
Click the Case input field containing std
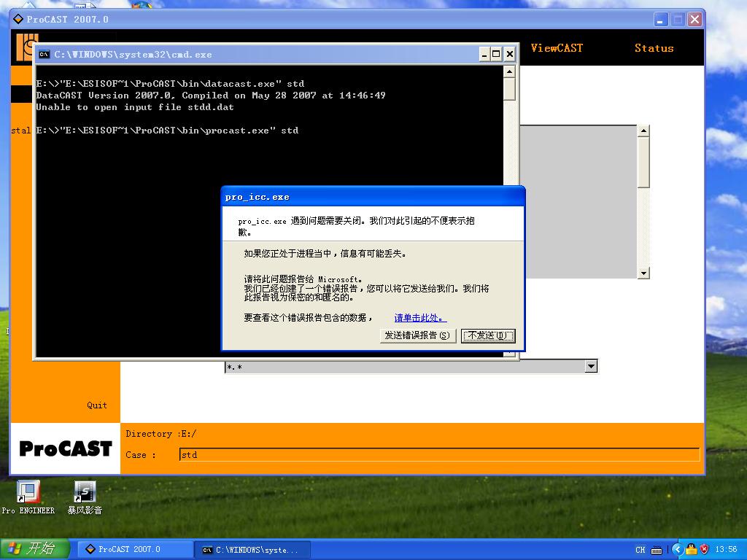point(439,454)
